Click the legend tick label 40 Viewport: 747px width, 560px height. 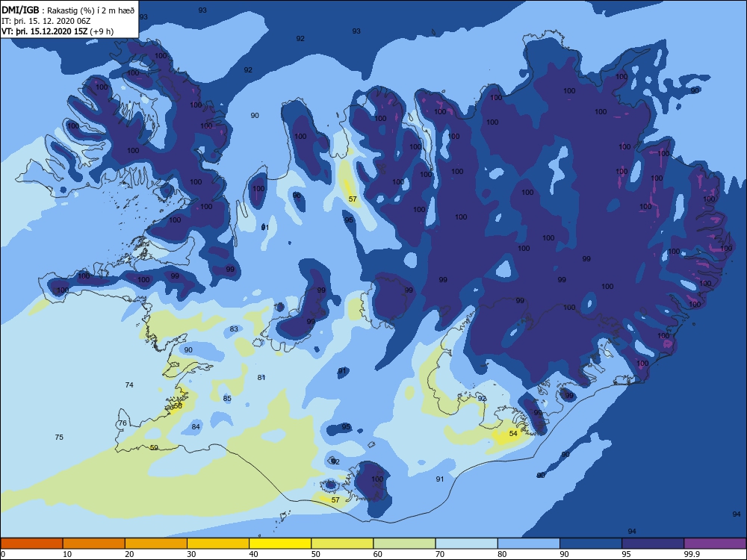point(253,554)
